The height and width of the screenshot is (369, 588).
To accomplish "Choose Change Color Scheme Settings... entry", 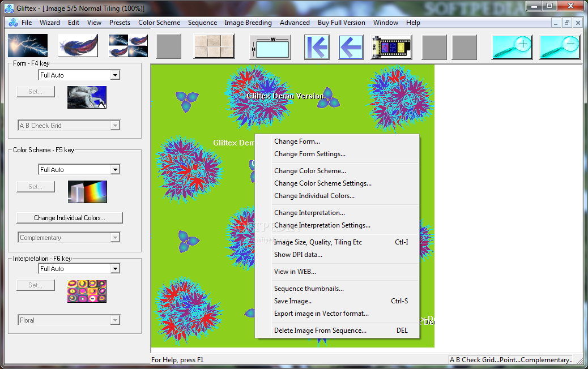I will coord(336,183).
